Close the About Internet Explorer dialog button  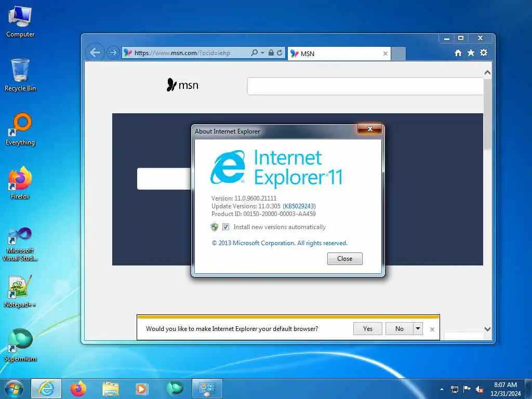click(x=345, y=259)
